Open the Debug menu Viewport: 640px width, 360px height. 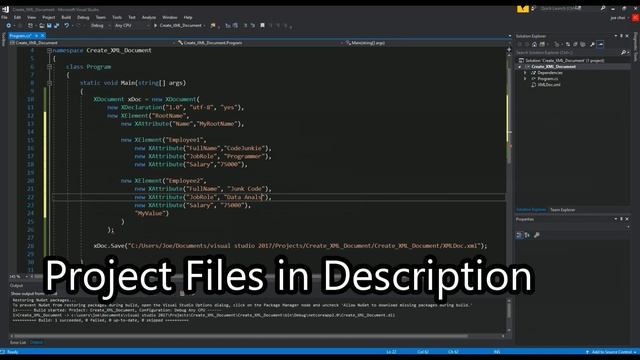83,18
